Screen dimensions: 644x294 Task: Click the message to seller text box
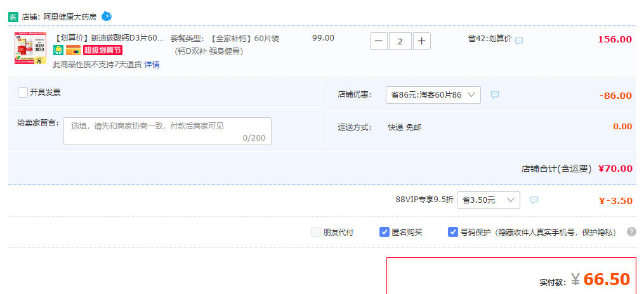(168, 131)
